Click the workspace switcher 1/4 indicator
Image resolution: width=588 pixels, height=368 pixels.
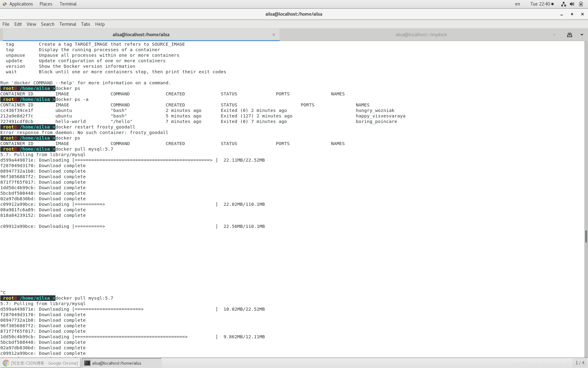tap(579, 363)
